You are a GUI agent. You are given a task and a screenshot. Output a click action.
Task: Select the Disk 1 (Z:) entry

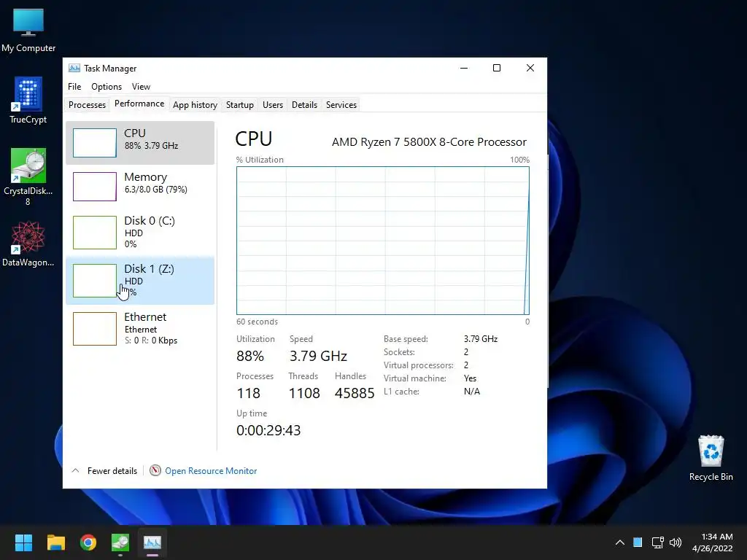[x=140, y=281]
